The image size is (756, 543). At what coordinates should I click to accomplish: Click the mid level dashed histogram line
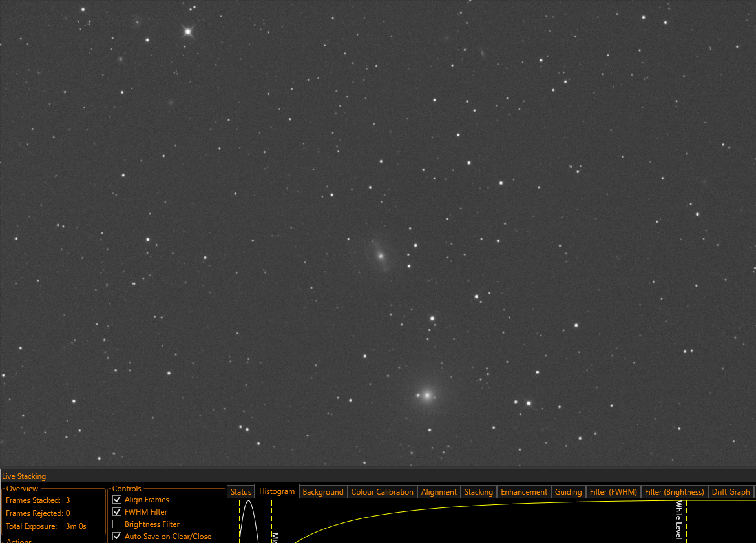click(271, 521)
